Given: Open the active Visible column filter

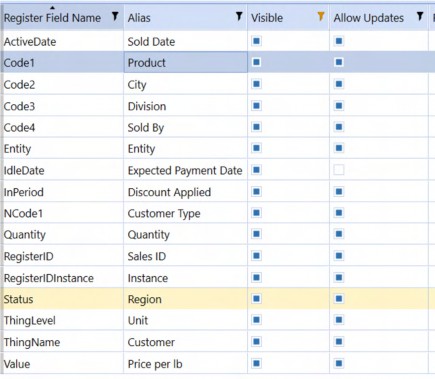Looking at the screenshot, I should [321, 16].
